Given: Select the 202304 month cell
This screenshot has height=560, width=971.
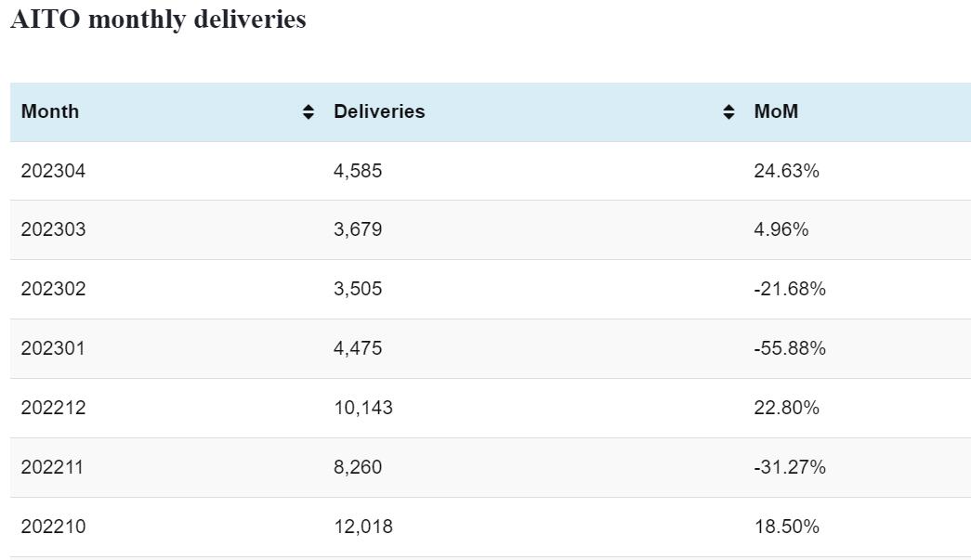Looking at the screenshot, I should 53,171.
